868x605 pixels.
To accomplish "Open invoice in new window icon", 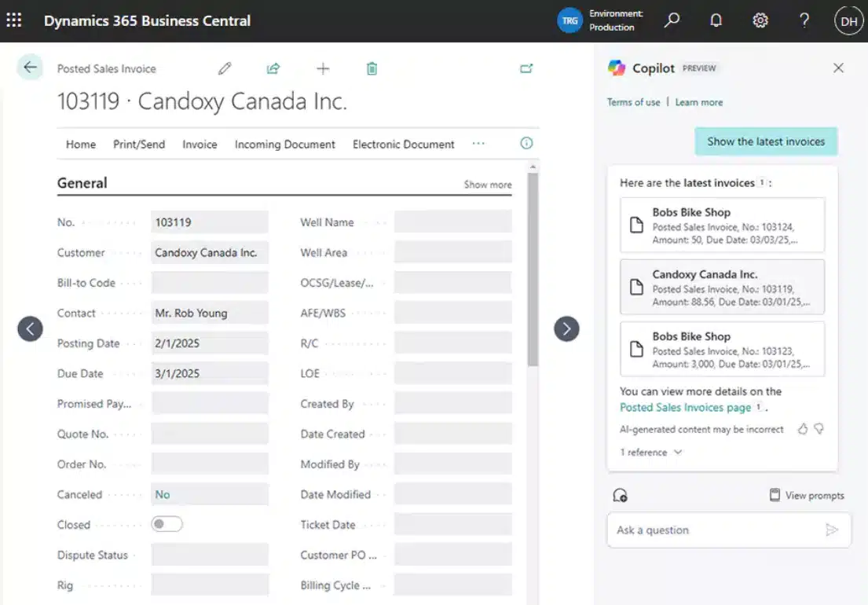I will (x=526, y=68).
